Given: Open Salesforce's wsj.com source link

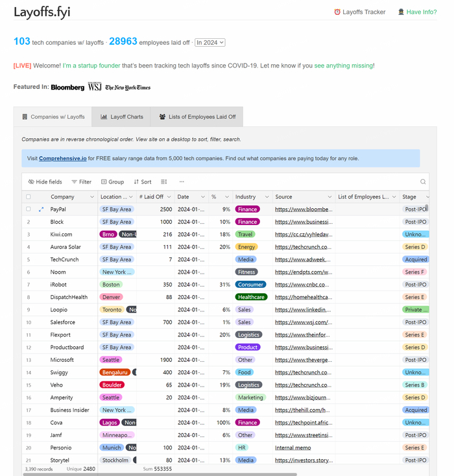Looking at the screenshot, I should [x=304, y=322].
